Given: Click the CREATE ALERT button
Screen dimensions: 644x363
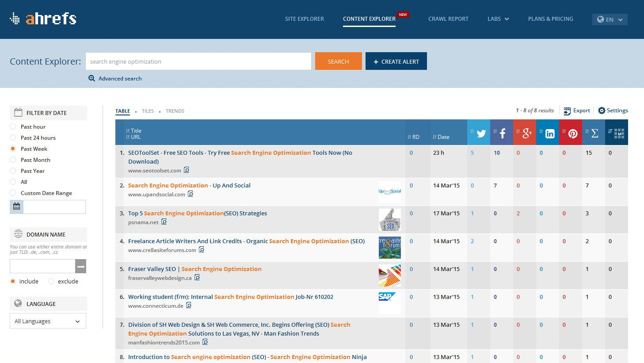Looking at the screenshot, I should [396, 61].
